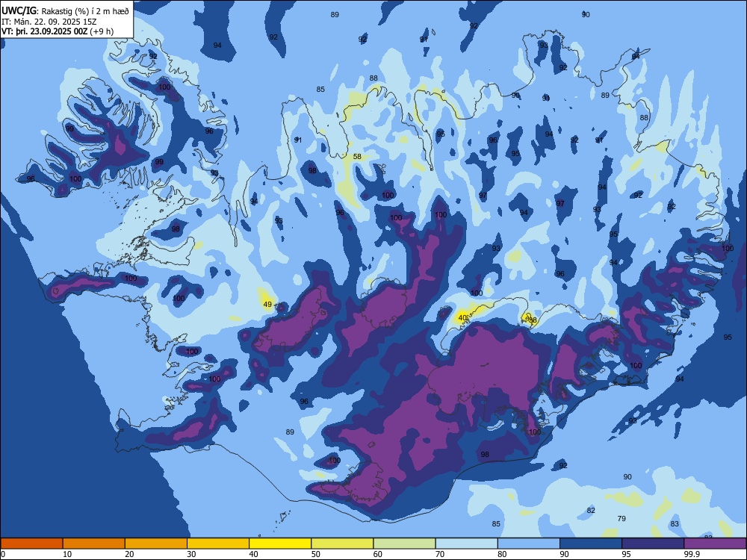
Task: Choose the golden 30–40 legend swatch
Action: point(218,544)
